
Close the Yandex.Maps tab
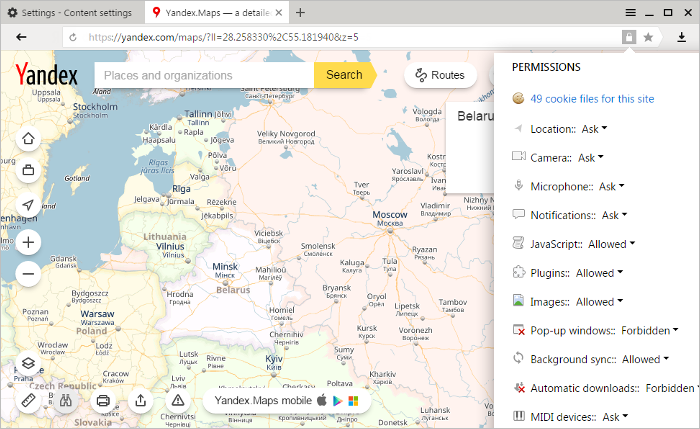click(279, 12)
